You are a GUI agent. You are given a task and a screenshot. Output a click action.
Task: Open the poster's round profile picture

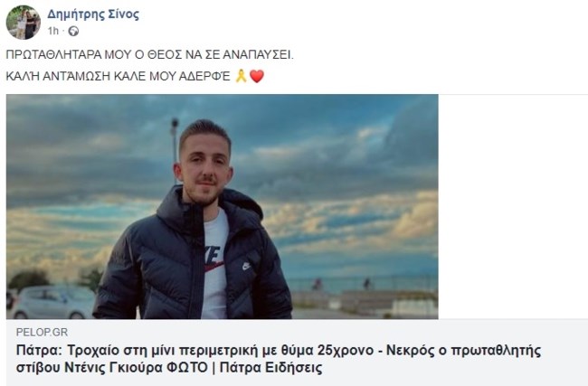coord(24,23)
